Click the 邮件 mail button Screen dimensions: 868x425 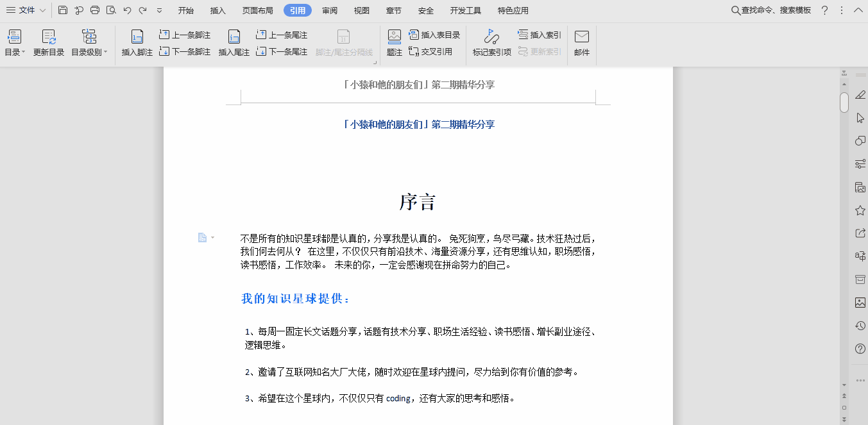pyautogui.click(x=582, y=44)
